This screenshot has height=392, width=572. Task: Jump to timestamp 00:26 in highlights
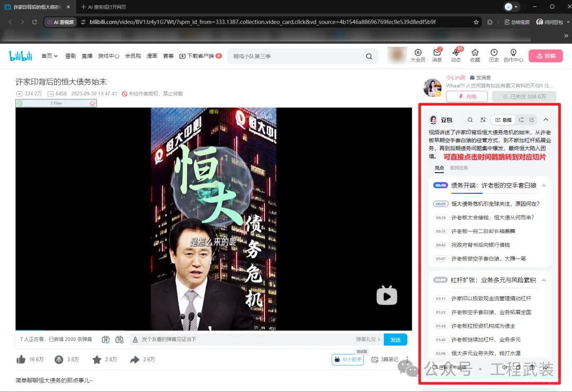(441, 217)
